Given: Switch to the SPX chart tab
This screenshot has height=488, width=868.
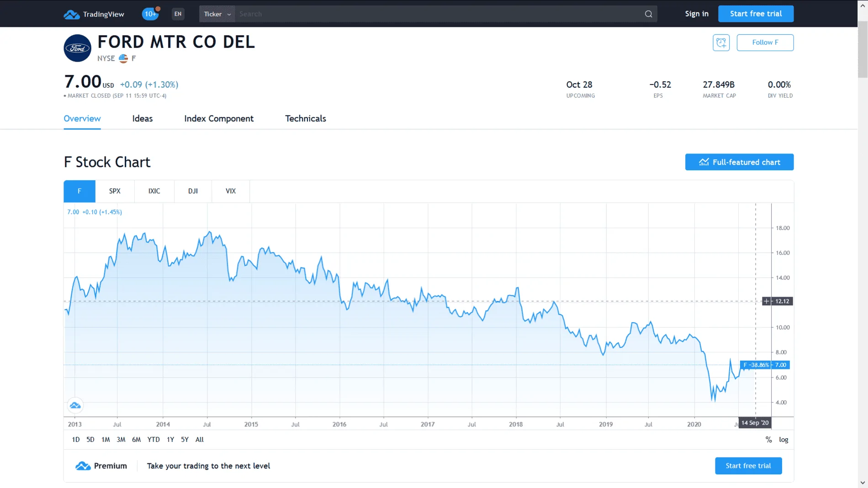Looking at the screenshot, I should [x=115, y=191].
